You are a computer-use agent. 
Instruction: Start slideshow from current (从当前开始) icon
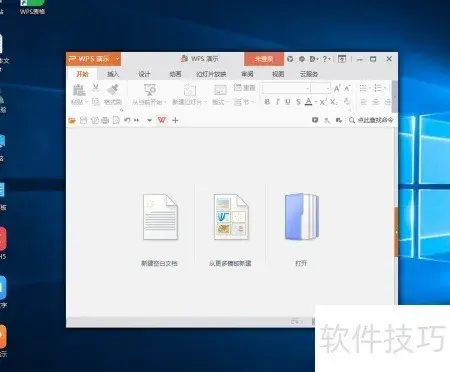(149, 90)
